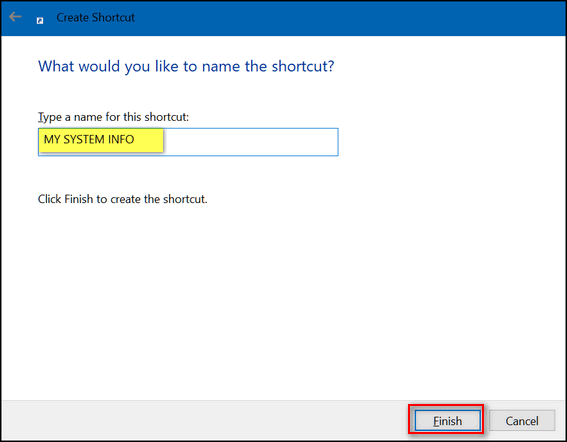Click the 'What would you like to name' heading
The image size is (567, 442).
point(186,67)
